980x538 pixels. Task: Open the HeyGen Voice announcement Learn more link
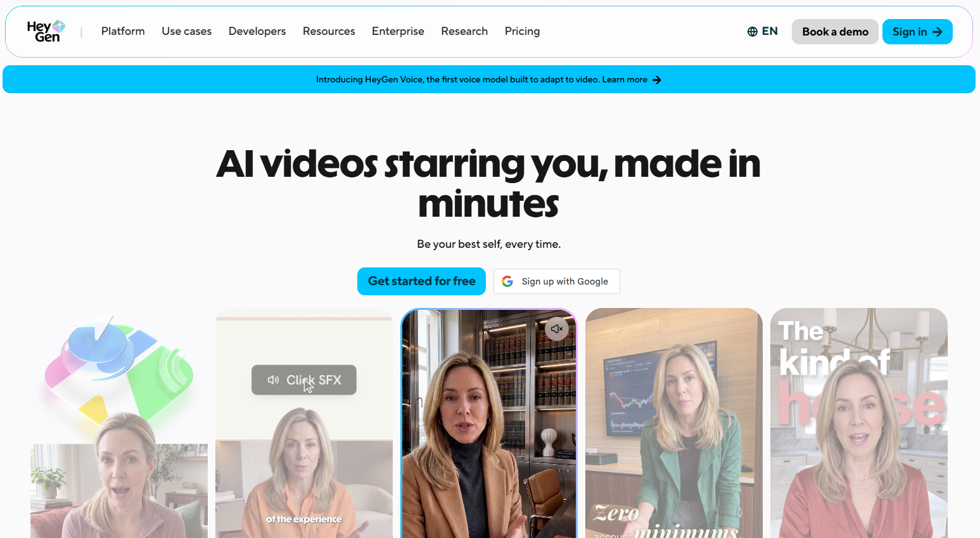pos(631,80)
